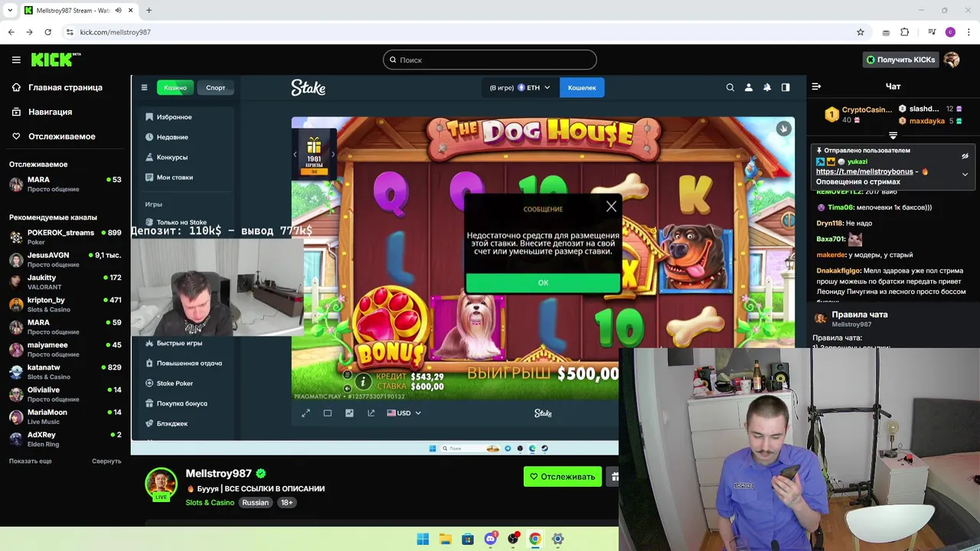Expand the pinned message chevron

click(965, 174)
